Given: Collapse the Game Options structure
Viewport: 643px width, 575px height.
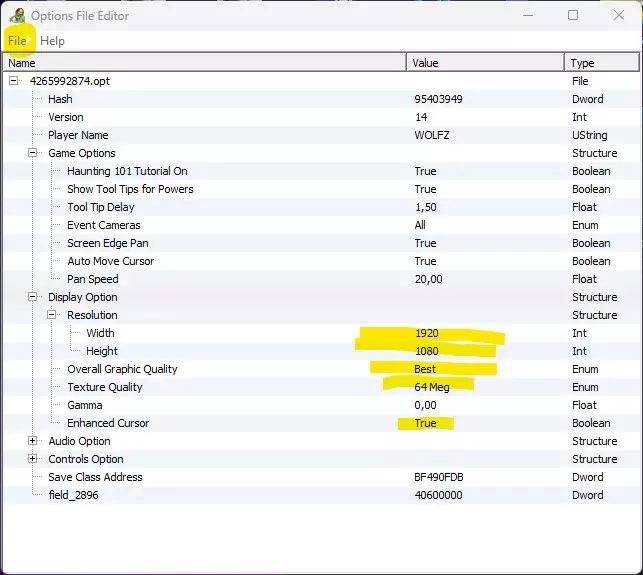Looking at the screenshot, I should tap(32, 153).
